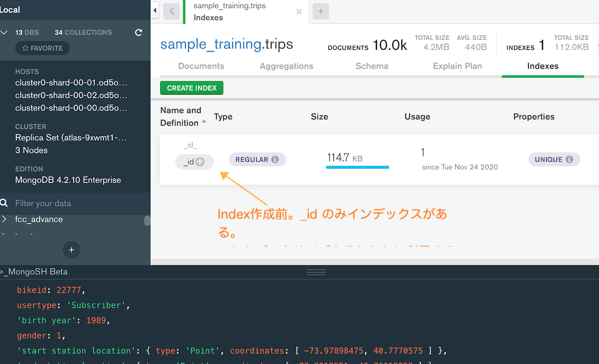This screenshot has width=599, height=364.
Task: Refresh the databases list
Action: pos(139,32)
